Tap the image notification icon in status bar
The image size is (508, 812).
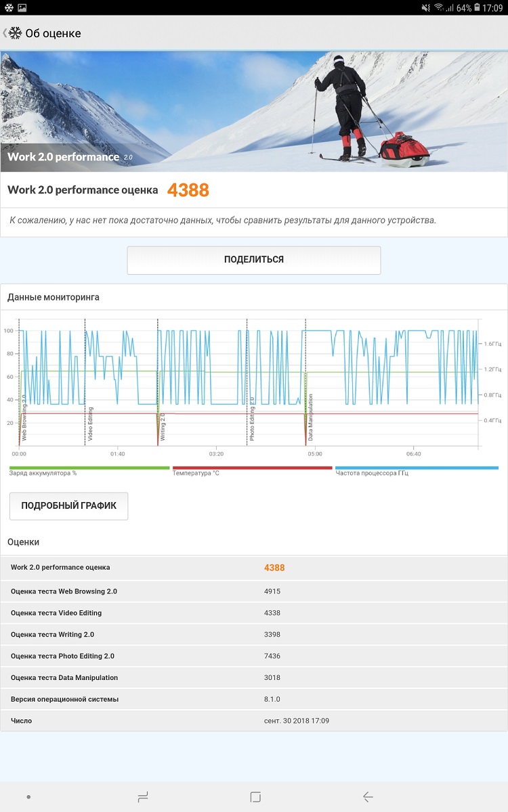pos(22,7)
